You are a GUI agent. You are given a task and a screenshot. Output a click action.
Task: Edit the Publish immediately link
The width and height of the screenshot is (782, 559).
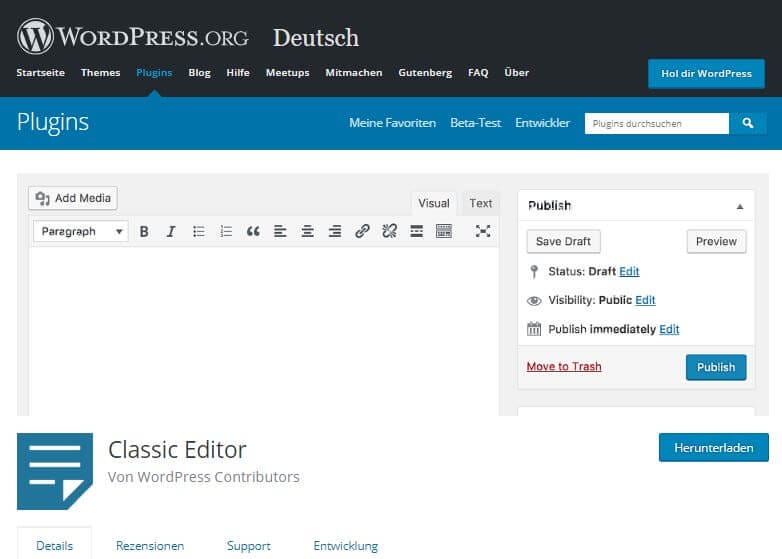pos(669,329)
